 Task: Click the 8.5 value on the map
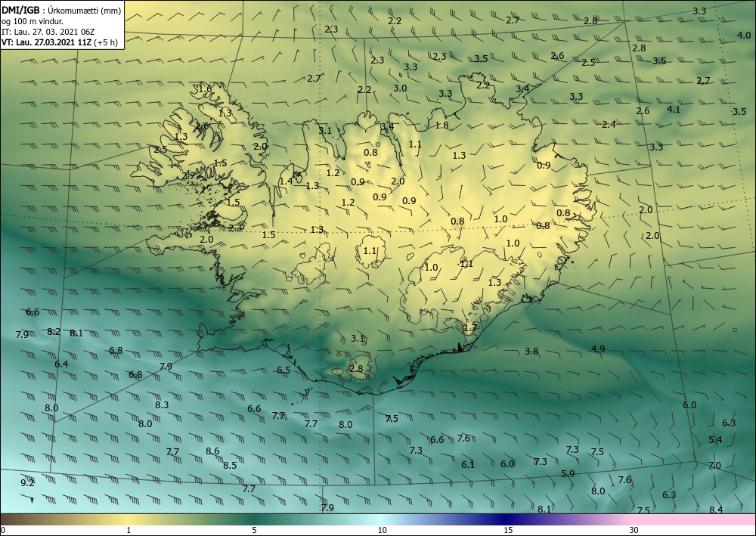click(230, 465)
